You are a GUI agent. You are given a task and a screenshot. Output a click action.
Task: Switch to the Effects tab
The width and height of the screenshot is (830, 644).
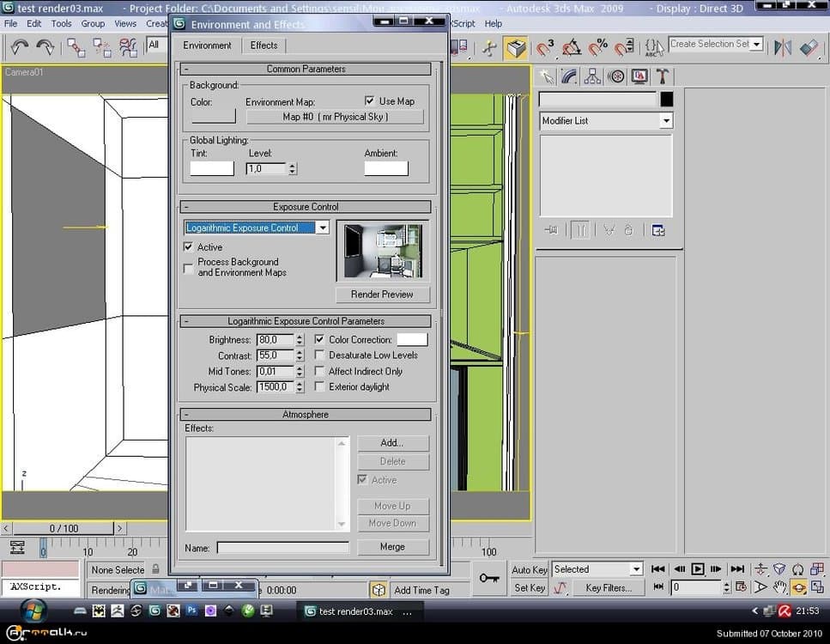coord(264,46)
